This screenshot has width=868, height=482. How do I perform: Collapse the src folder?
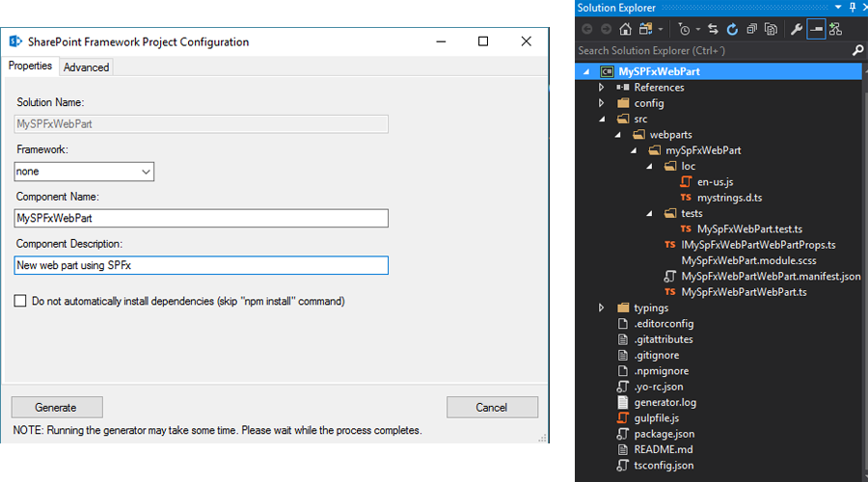(602, 119)
